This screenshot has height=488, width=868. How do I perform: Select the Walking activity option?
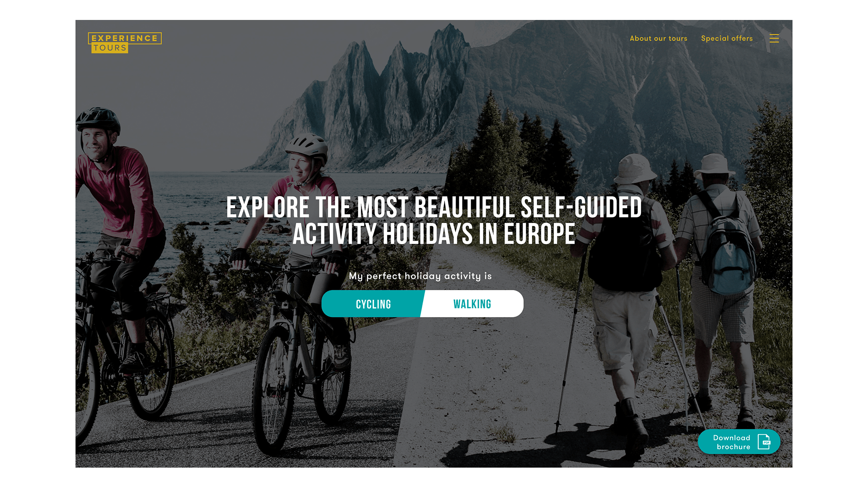tap(472, 304)
